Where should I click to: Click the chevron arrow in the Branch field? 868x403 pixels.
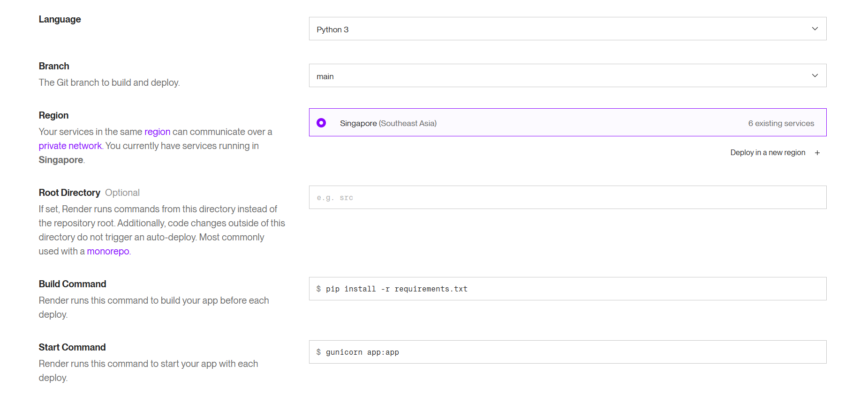click(x=815, y=75)
